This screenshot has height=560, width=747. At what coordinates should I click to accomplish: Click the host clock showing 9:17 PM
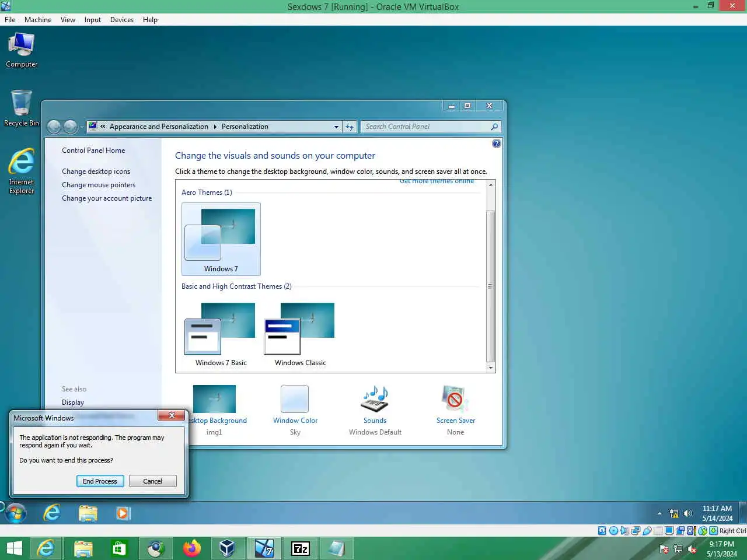tap(722, 549)
